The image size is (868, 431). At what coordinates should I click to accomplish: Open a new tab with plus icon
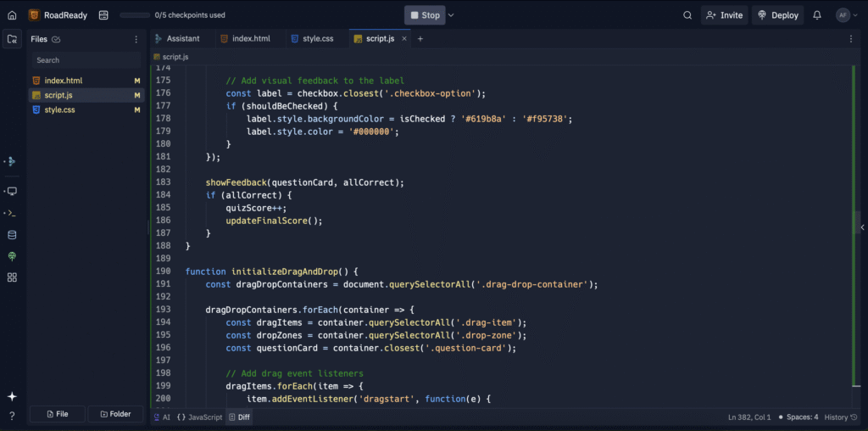coord(420,39)
